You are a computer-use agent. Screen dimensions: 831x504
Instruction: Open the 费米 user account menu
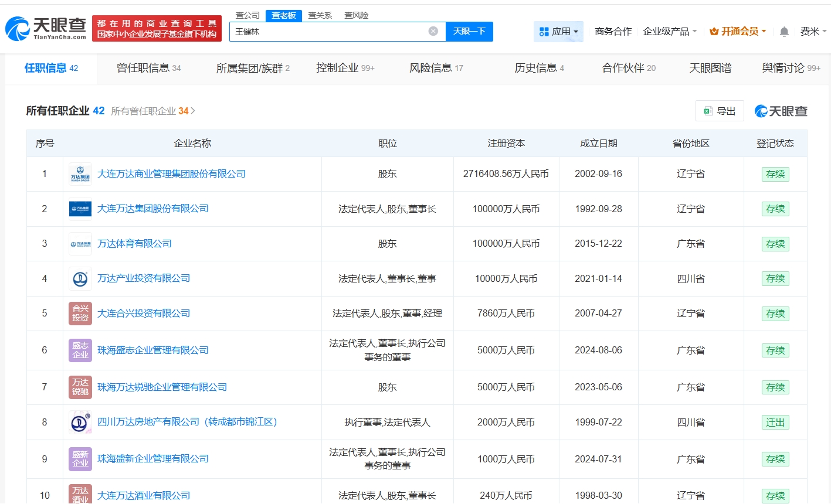[813, 32]
